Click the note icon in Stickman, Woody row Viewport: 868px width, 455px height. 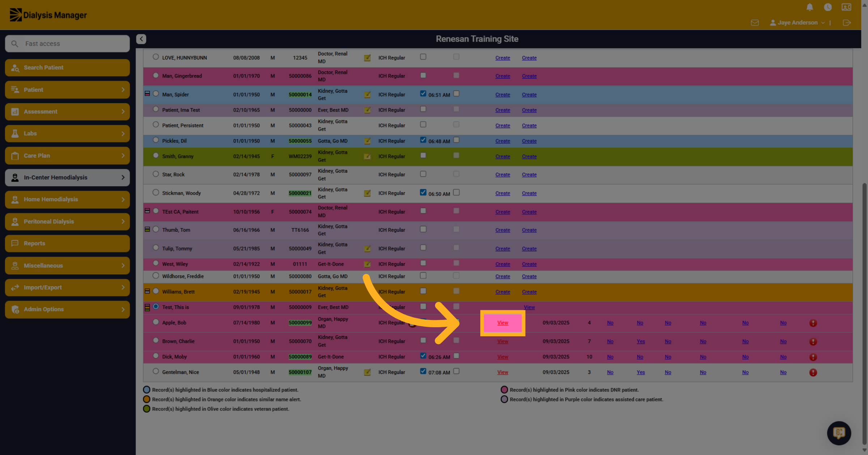point(367,193)
